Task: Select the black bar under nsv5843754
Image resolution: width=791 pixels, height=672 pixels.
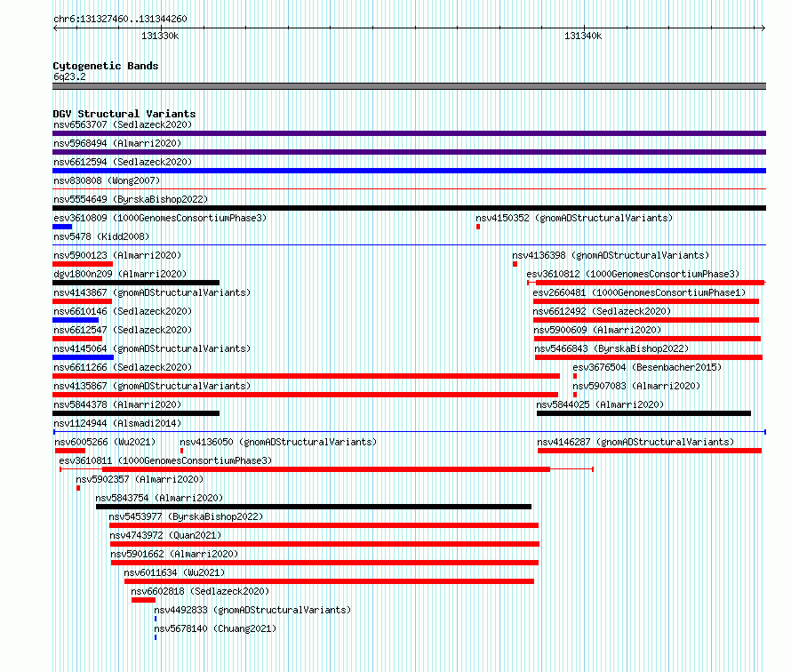Action: (314, 507)
